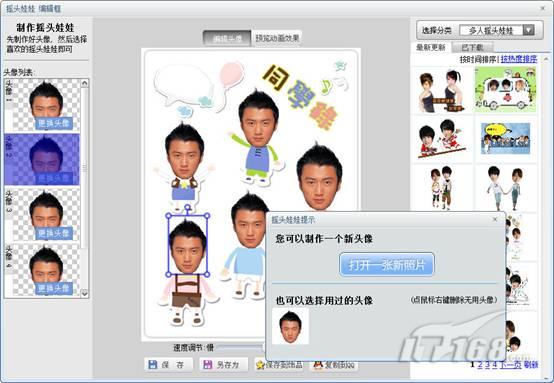Pick the previously used head in dialog
Image resolution: width=554 pixels, height=383 pixels.
[x=290, y=326]
